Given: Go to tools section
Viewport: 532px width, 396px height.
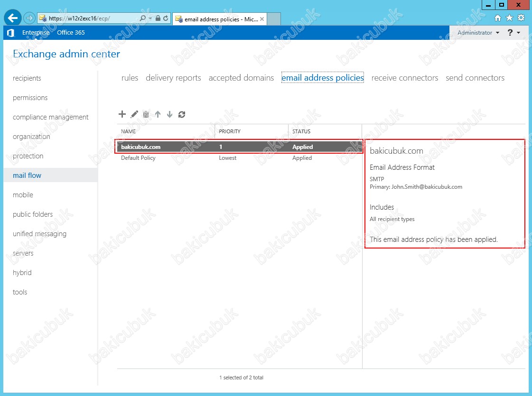Looking at the screenshot, I should point(20,292).
